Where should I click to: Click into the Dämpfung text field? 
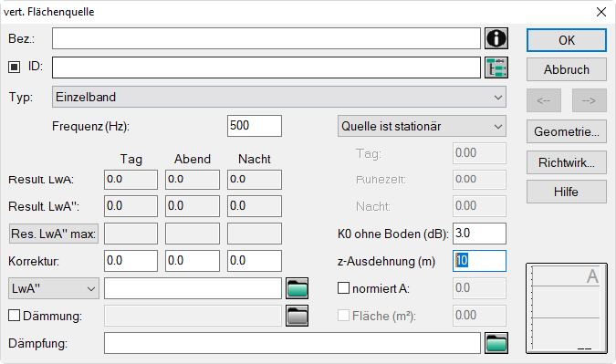point(292,343)
